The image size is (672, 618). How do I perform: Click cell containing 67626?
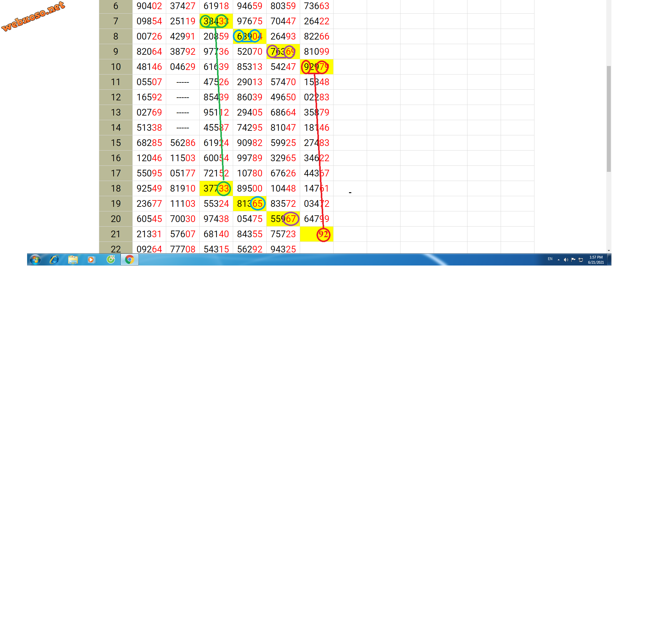click(283, 173)
